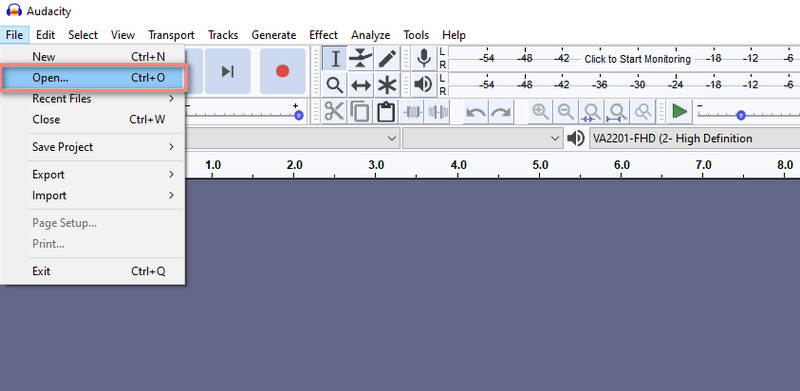Click Page Setup... menu entry
Screen dimensions: 800x391
pos(92,223)
